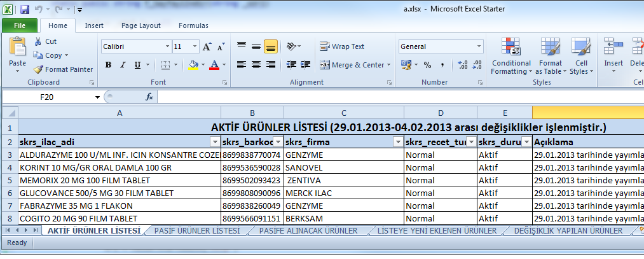Align text right
644x259 pixels.
pos(271,64)
